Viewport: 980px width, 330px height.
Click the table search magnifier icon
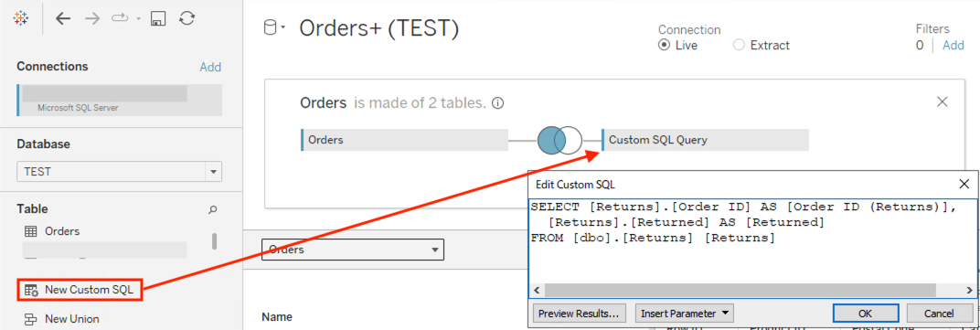[x=212, y=209]
